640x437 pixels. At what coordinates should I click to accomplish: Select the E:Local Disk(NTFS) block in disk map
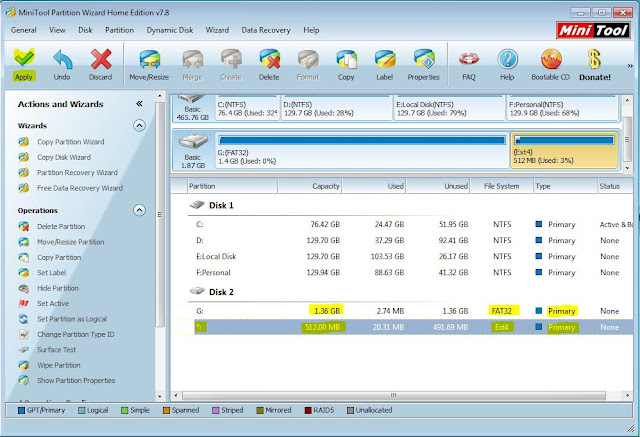(449, 108)
